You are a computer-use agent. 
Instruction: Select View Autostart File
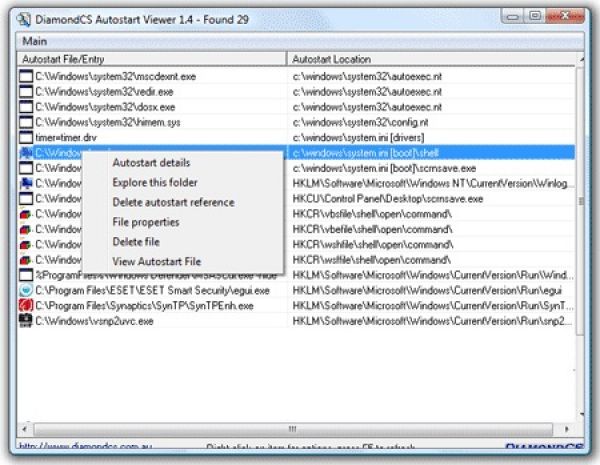point(157,262)
